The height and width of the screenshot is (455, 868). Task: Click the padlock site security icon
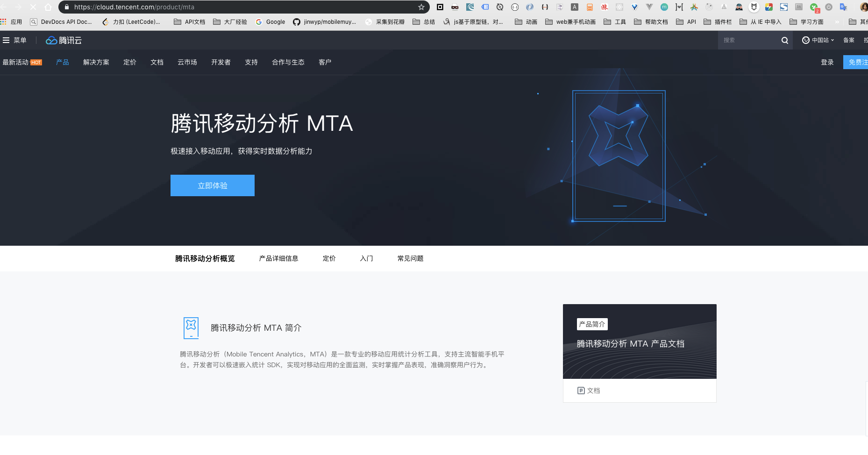pos(67,7)
